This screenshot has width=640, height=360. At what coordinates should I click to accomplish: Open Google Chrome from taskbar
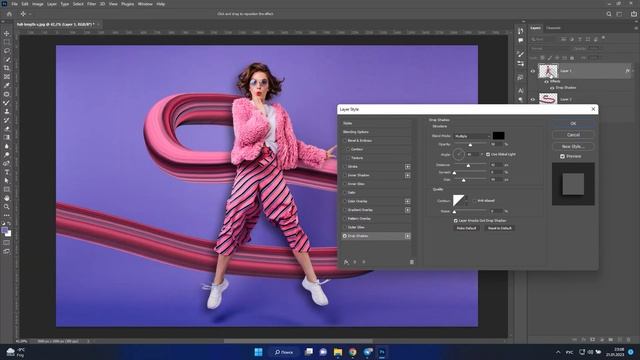tap(353, 352)
